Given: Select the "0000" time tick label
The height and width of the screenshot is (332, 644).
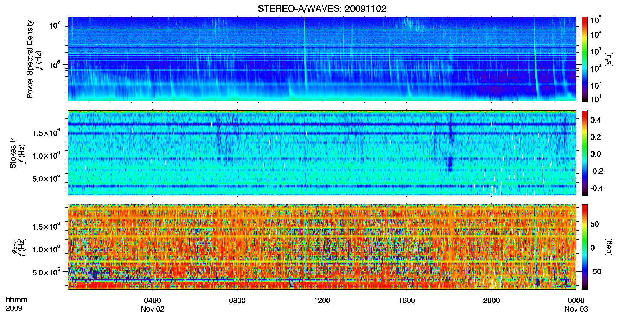Looking at the screenshot, I should pos(576,300).
